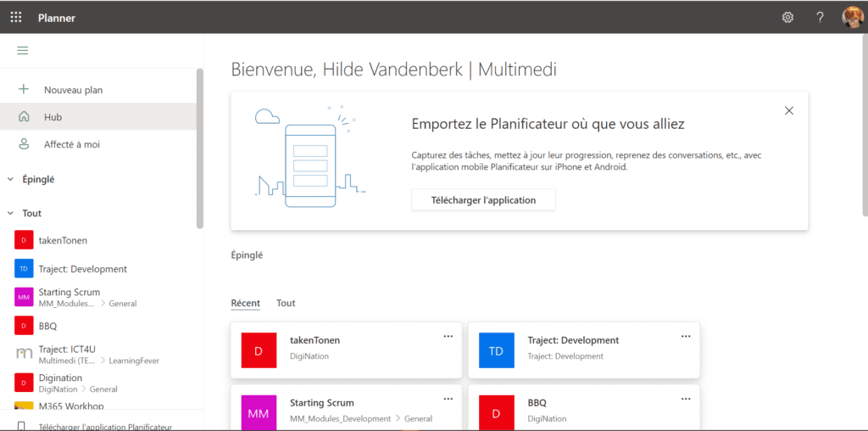Collapse the Épinglé section chevron in sidebar

[x=10, y=180]
